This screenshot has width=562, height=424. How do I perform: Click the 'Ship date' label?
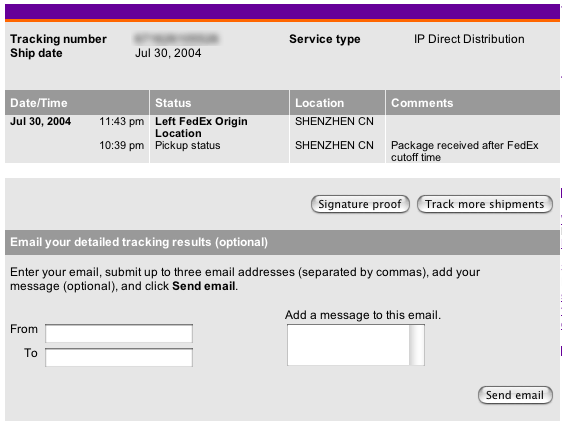[x=36, y=53]
